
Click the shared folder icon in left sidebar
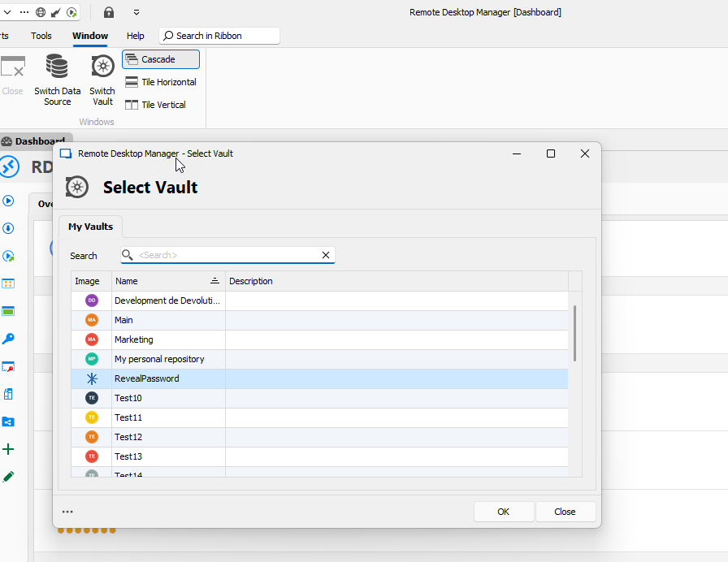tap(8, 421)
